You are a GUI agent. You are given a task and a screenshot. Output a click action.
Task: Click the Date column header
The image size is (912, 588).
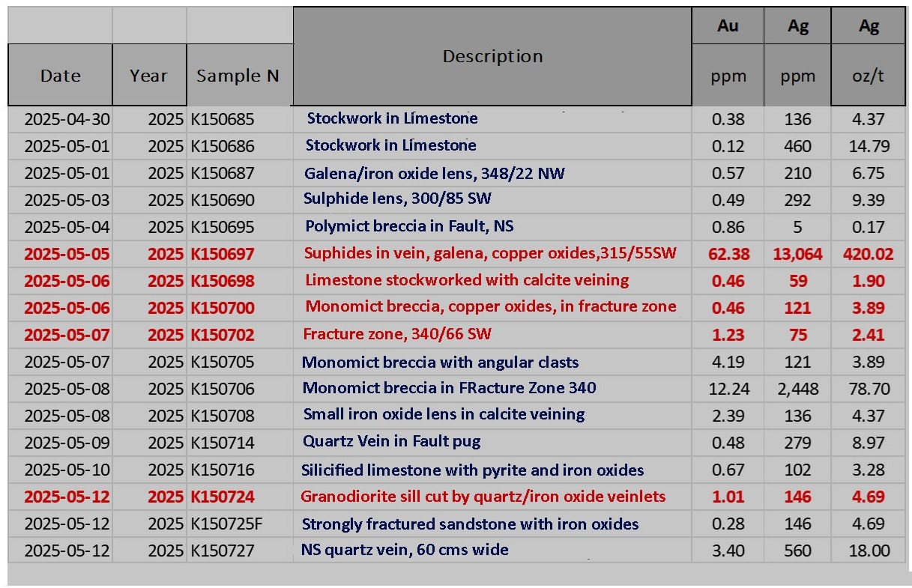[x=60, y=76]
